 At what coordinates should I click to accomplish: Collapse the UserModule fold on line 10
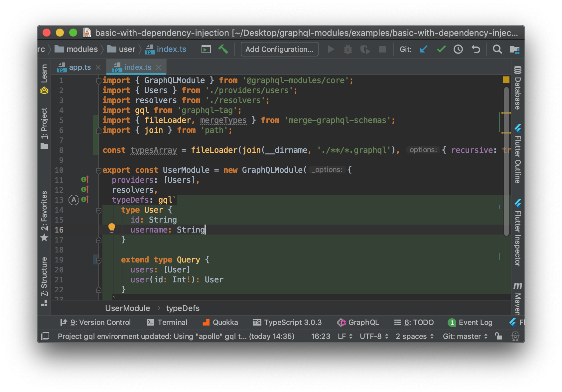[x=99, y=170]
